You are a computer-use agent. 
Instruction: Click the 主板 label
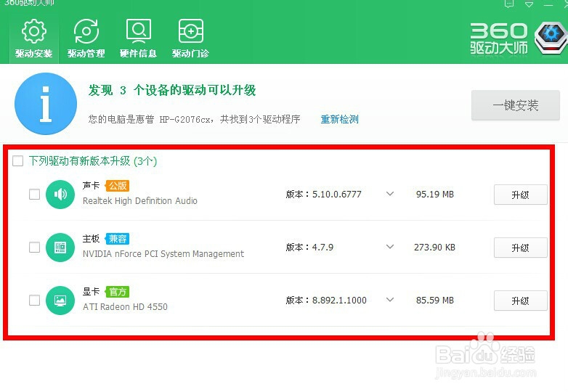click(91, 239)
